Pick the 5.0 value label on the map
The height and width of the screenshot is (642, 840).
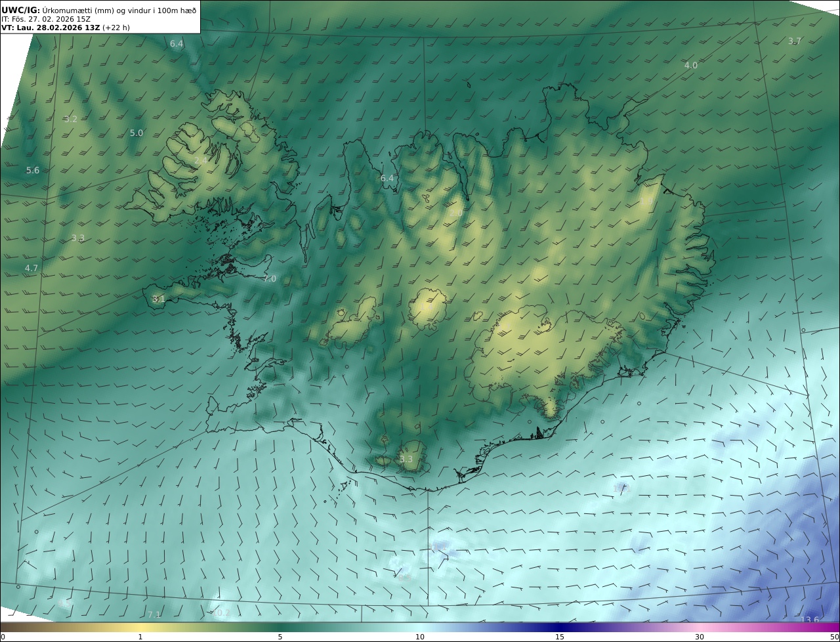click(136, 133)
